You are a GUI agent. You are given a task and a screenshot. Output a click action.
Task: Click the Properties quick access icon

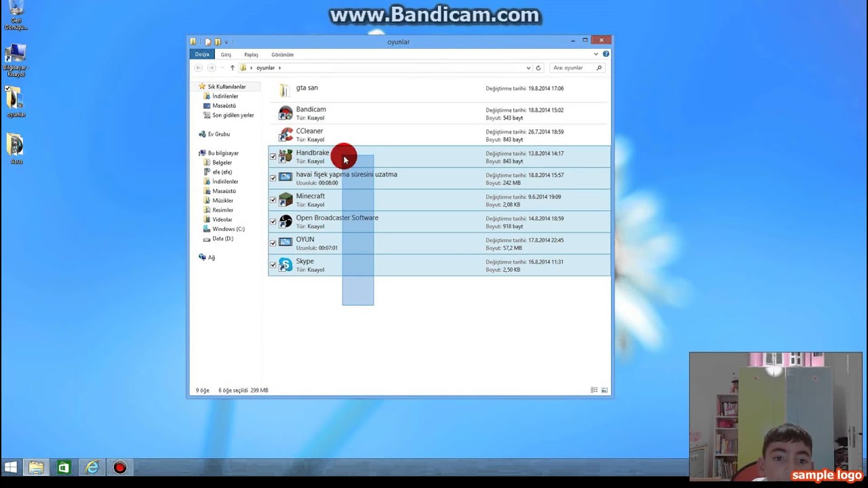coord(208,42)
